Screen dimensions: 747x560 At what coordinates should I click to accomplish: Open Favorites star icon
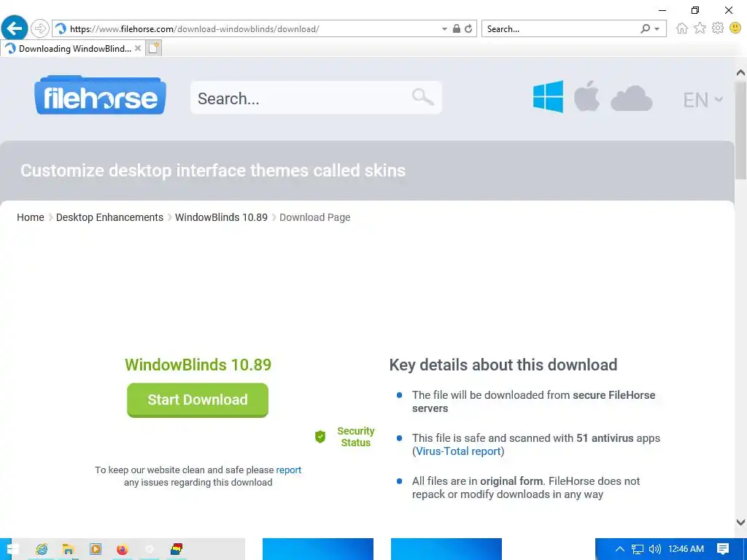click(x=700, y=28)
